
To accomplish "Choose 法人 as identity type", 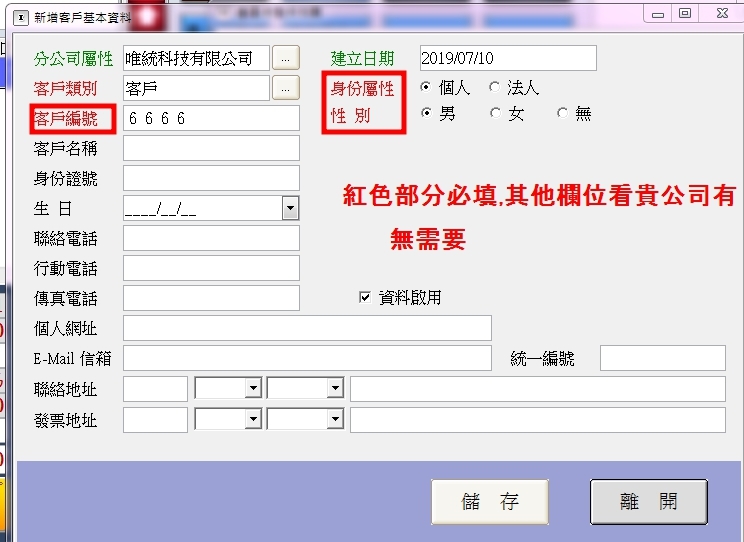I will point(494,88).
